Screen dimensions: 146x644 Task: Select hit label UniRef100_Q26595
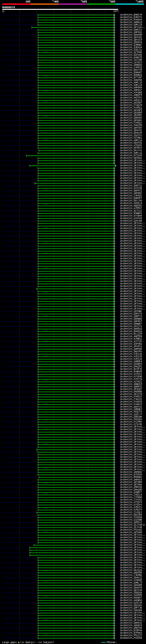131,595
